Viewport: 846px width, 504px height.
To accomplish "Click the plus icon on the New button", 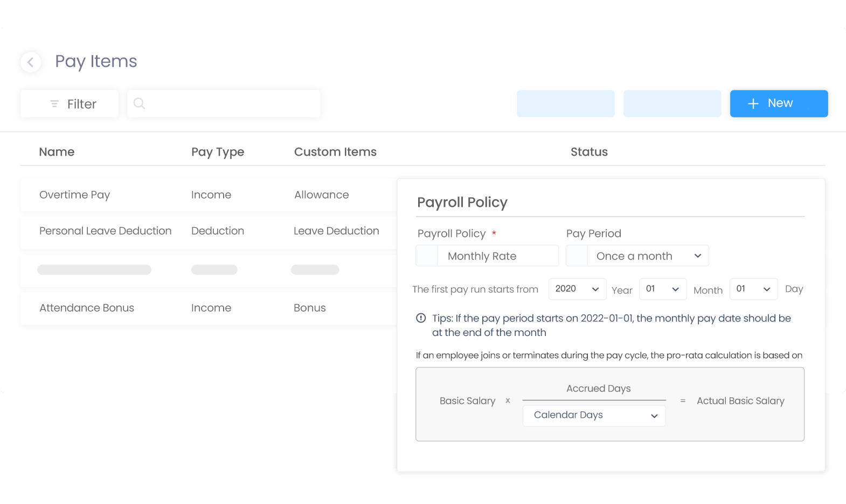I will 753,103.
